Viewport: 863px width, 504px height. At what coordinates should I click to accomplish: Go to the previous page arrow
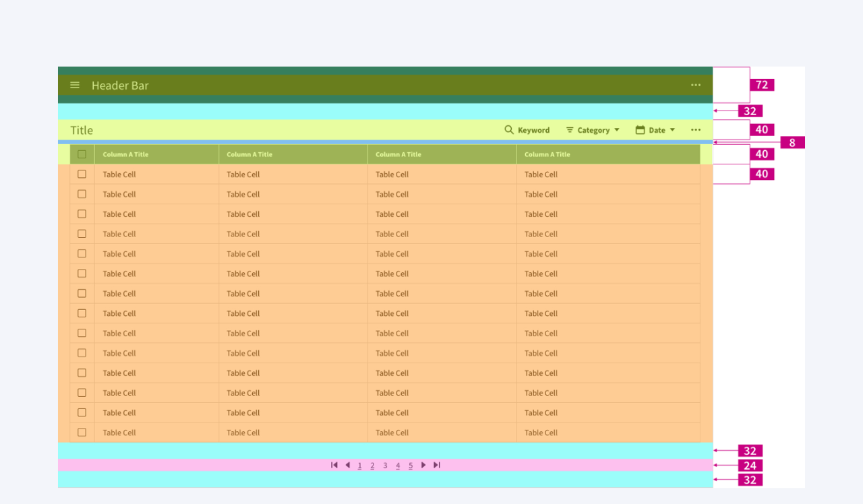(x=347, y=465)
